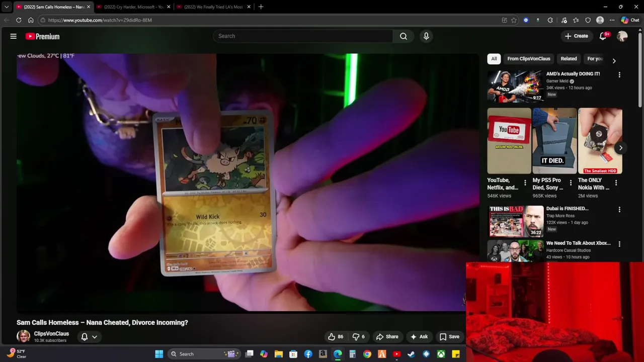Open The Smallest HDD short thumbnail

coord(600,141)
